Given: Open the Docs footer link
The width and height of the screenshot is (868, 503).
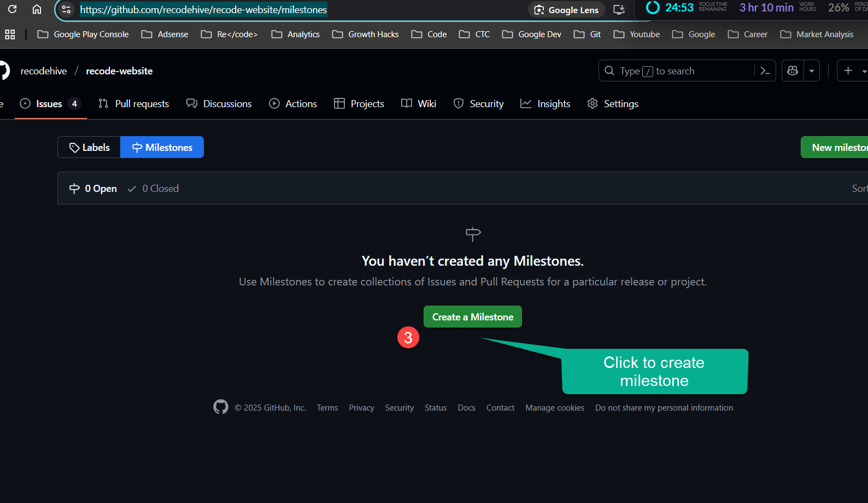Looking at the screenshot, I should (x=466, y=408).
